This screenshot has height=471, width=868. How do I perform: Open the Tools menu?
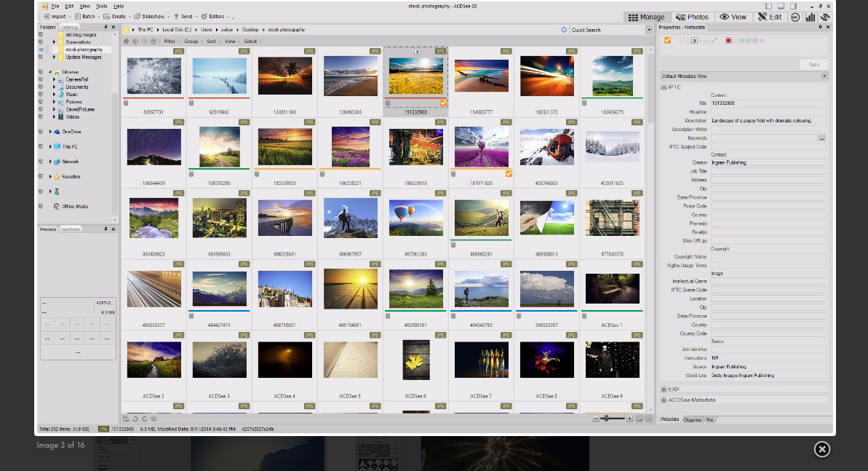pyautogui.click(x=102, y=6)
